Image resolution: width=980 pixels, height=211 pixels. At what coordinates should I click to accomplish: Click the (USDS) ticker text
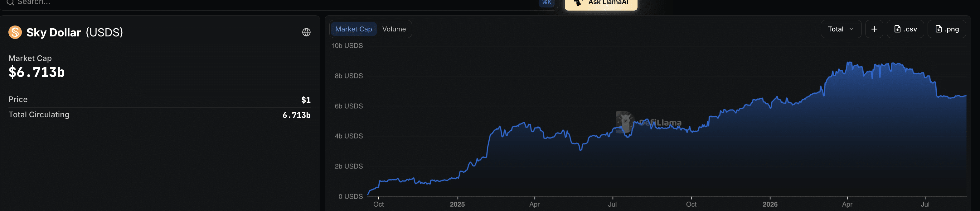click(104, 33)
